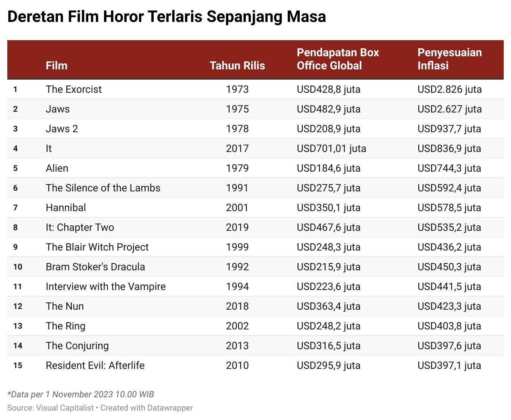Select Resident Evil: Afterlife title

(x=95, y=366)
